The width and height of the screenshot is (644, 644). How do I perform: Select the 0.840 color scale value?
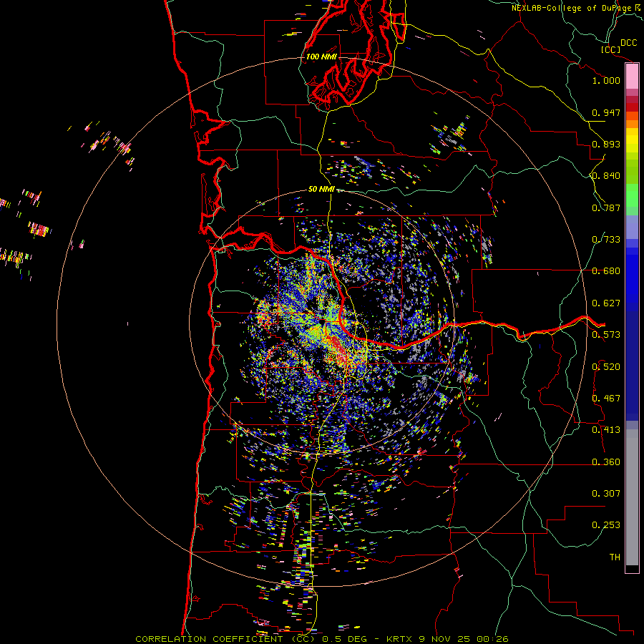(606, 176)
